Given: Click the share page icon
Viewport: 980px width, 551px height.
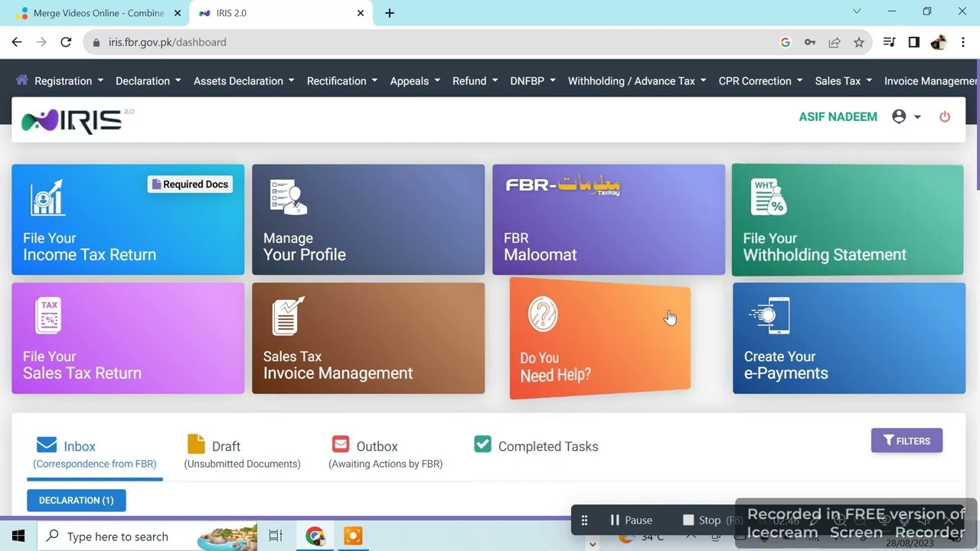Looking at the screenshot, I should coord(835,42).
